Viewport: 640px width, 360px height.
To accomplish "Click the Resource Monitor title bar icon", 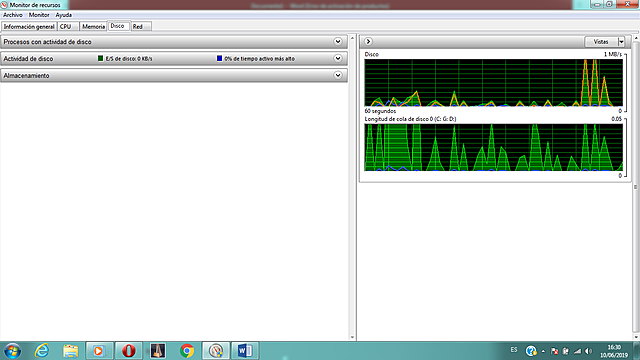I will (4, 5).
